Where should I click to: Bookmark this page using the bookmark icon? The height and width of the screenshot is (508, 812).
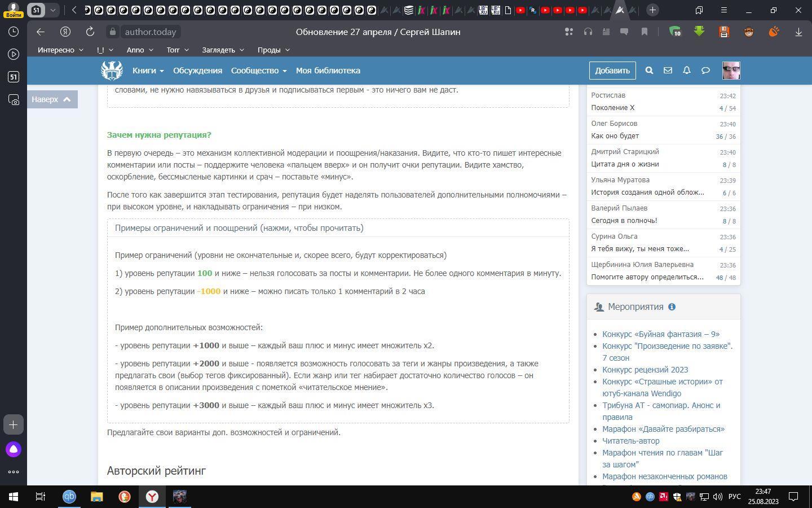click(644, 32)
